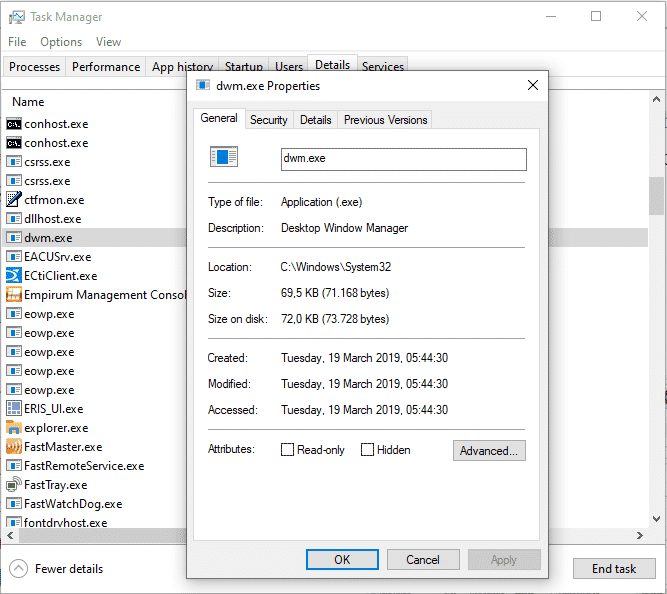Select the FastMaster.exe process row
The image size is (667, 594).
click(94, 446)
